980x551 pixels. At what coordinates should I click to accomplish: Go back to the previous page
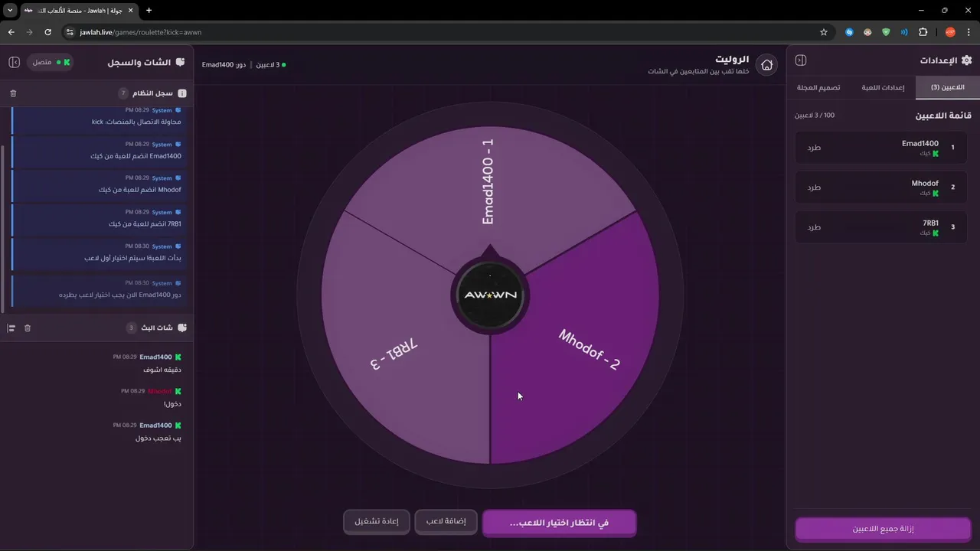[11, 32]
